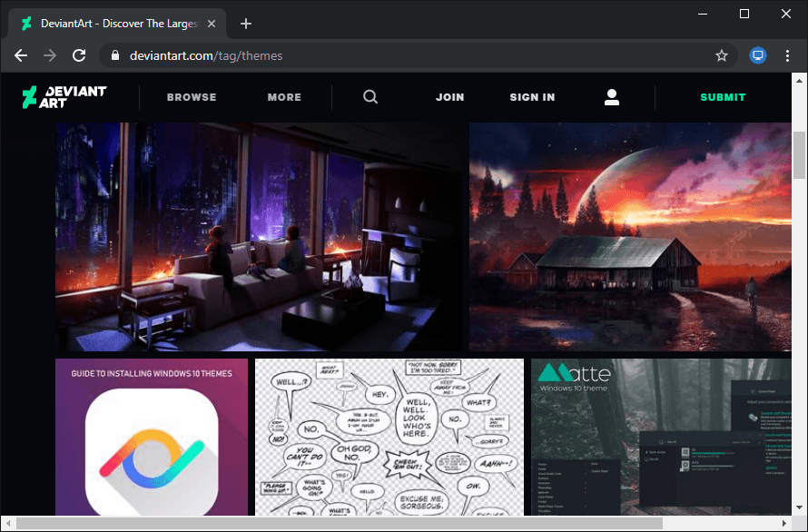This screenshot has width=808, height=532.
Task: Open Guide to Installing Windows 10 Themes
Action: coord(152,438)
